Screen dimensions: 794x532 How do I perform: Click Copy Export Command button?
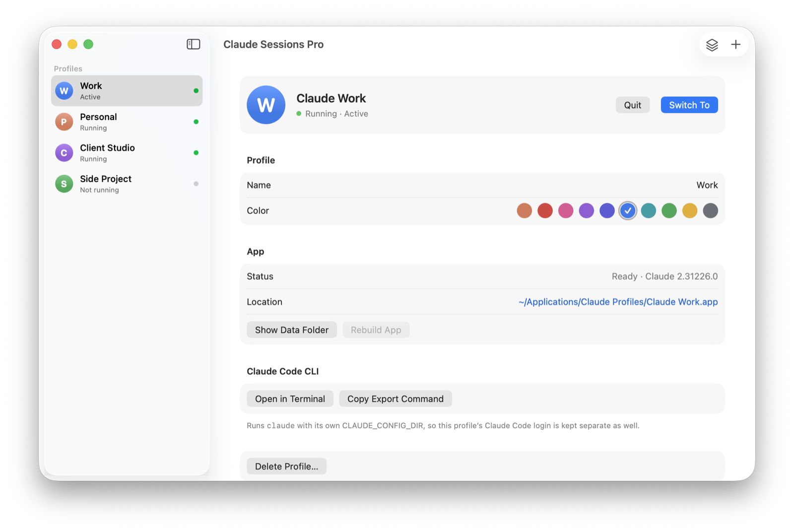[x=396, y=399]
